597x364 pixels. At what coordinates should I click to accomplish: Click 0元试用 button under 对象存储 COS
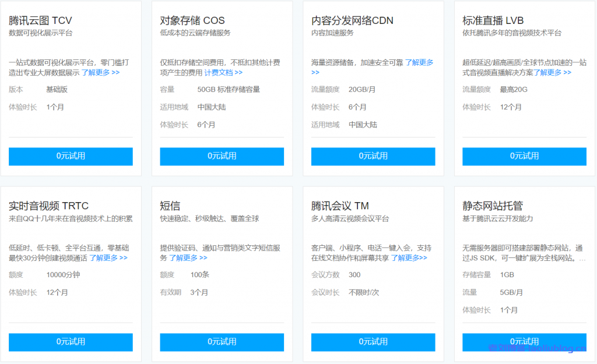(222, 156)
